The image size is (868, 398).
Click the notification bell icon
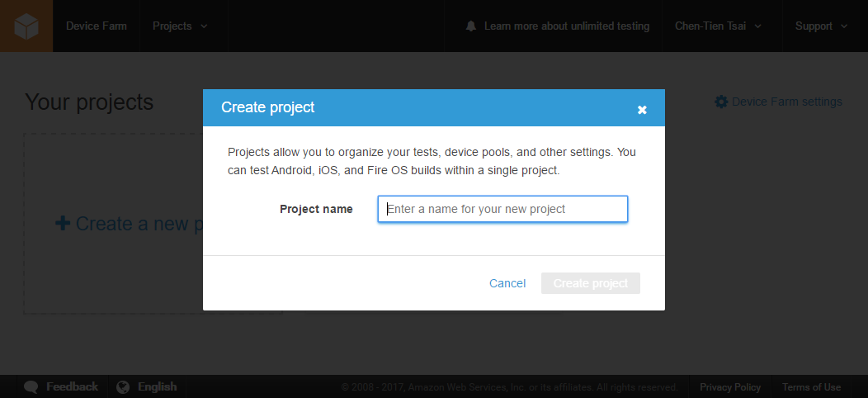click(x=471, y=26)
